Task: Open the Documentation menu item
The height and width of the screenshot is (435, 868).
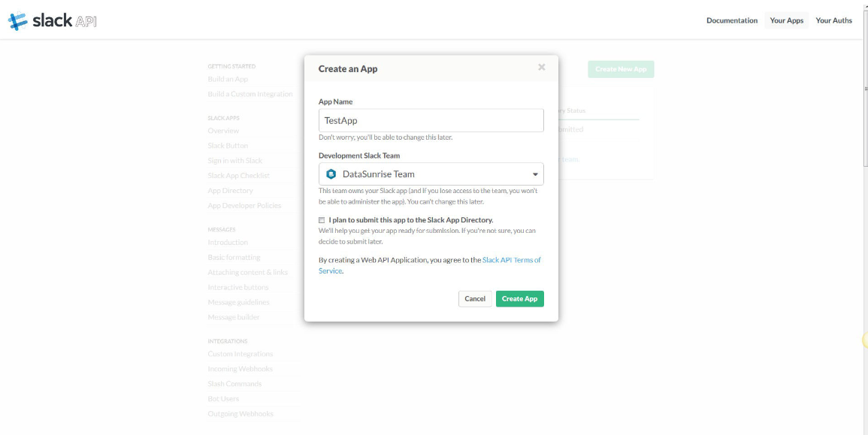Action: pyautogui.click(x=732, y=20)
